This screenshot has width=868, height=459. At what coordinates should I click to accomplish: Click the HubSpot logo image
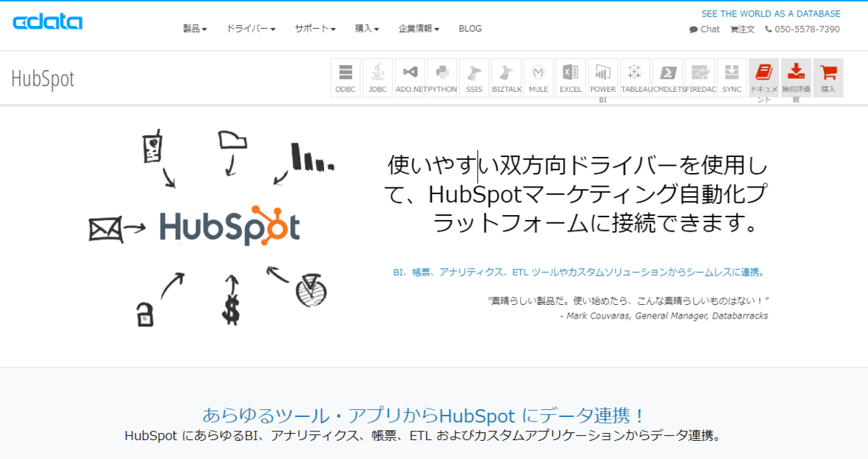click(x=230, y=226)
